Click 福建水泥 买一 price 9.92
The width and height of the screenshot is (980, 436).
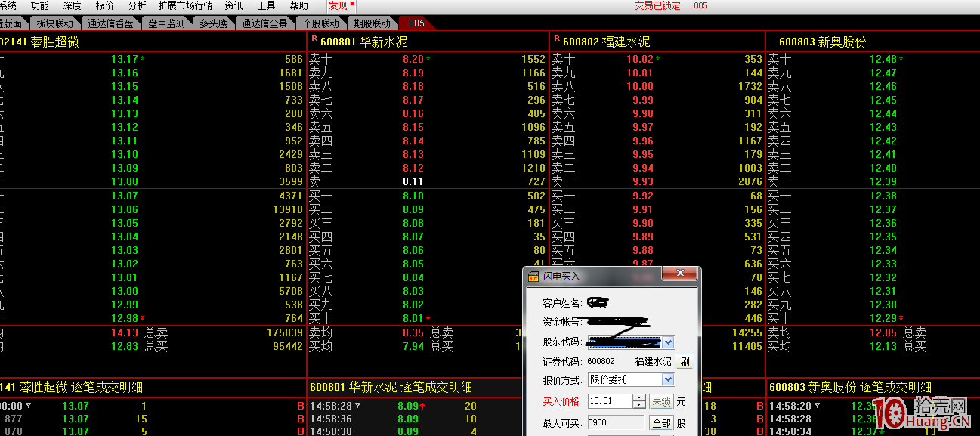642,196
